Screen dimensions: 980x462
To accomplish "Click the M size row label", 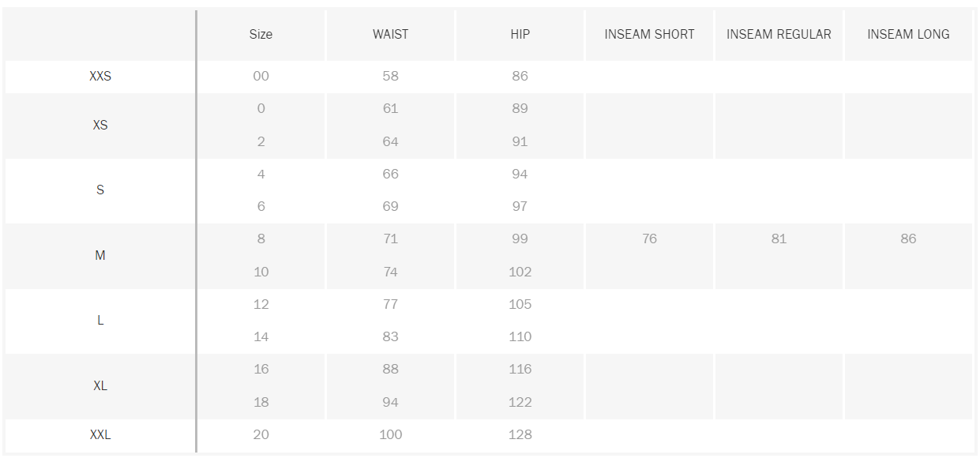I will pyautogui.click(x=100, y=256).
